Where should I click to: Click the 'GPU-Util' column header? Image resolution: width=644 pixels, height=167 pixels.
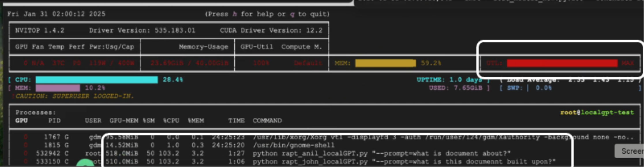click(257, 47)
